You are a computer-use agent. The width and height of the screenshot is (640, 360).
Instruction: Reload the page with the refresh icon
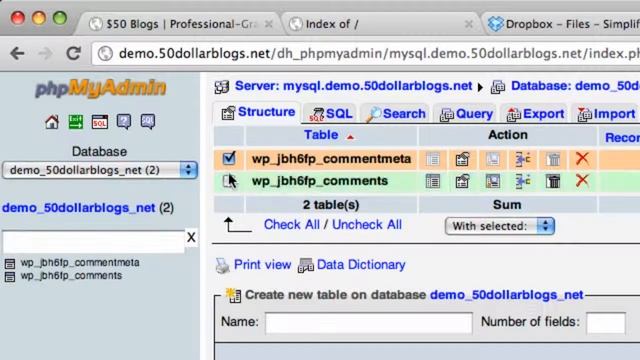click(73, 53)
